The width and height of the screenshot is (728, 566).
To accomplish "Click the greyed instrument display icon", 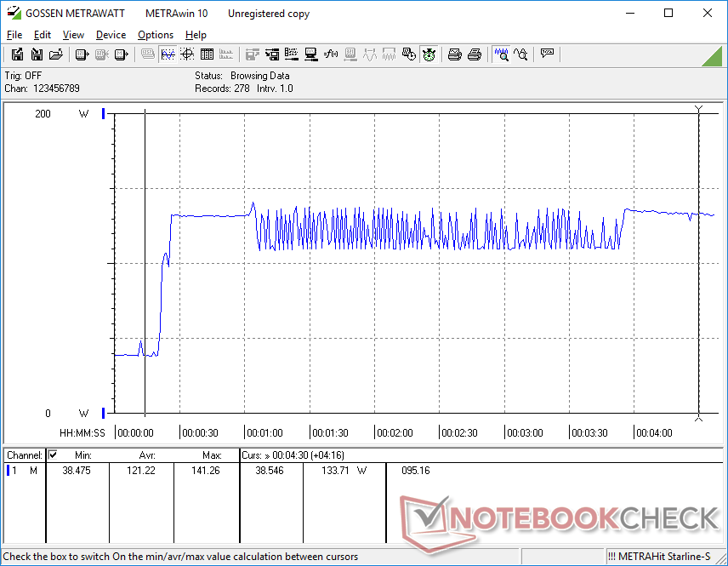I will click(x=350, y=54).
